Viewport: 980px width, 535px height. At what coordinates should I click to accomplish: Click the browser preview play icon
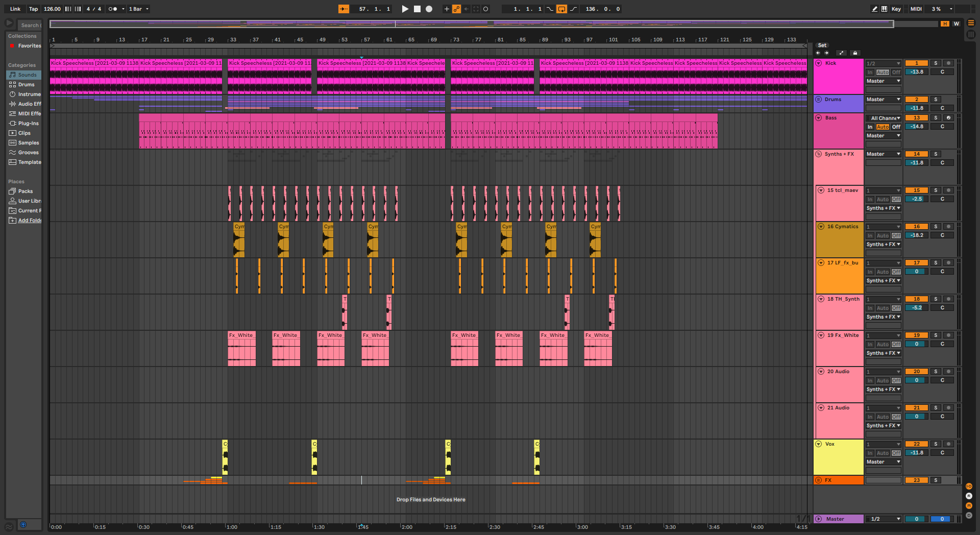9,23
